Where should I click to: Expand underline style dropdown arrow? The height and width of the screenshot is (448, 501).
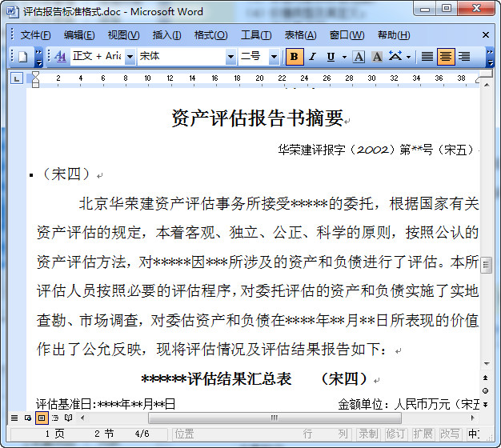coord(344,57)
